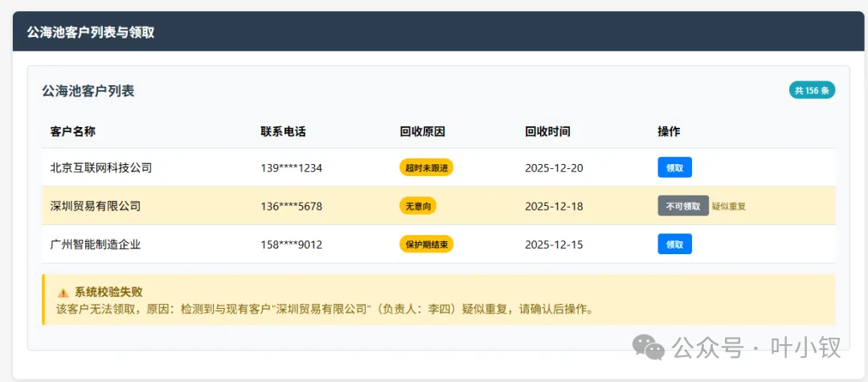Click the warning triangle icon beside 系统校验失败

pyautogui.click(x=63, y=293)
